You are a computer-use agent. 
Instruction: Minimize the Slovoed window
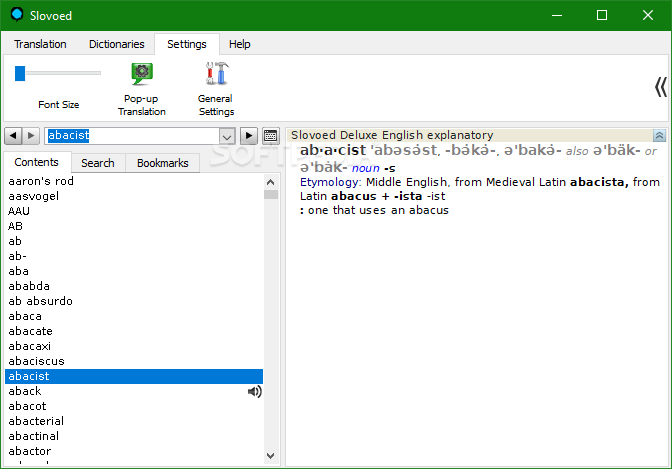tap(557, 15)
